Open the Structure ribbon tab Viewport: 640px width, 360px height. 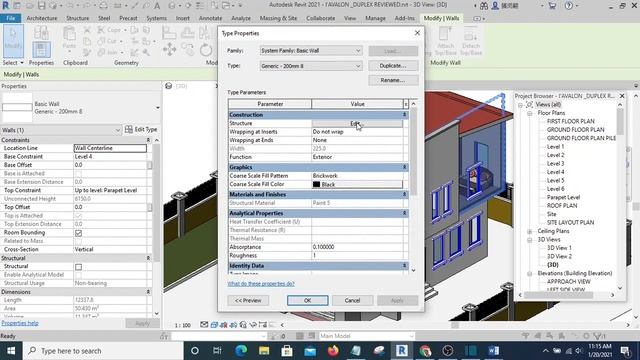78,18
